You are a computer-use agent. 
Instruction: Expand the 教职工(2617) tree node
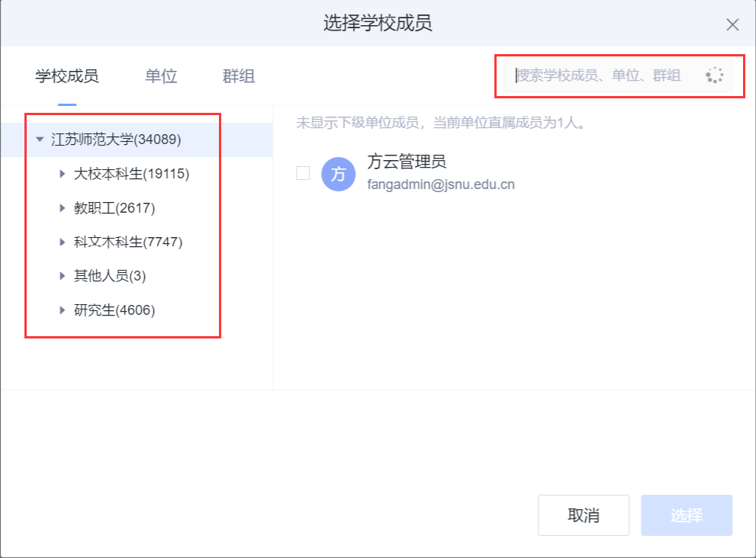62,208
